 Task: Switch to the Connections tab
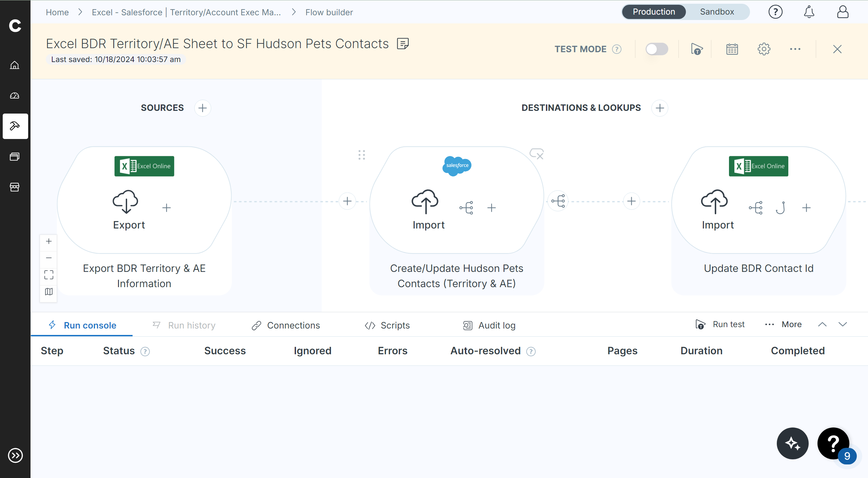[x=286, y=325]
